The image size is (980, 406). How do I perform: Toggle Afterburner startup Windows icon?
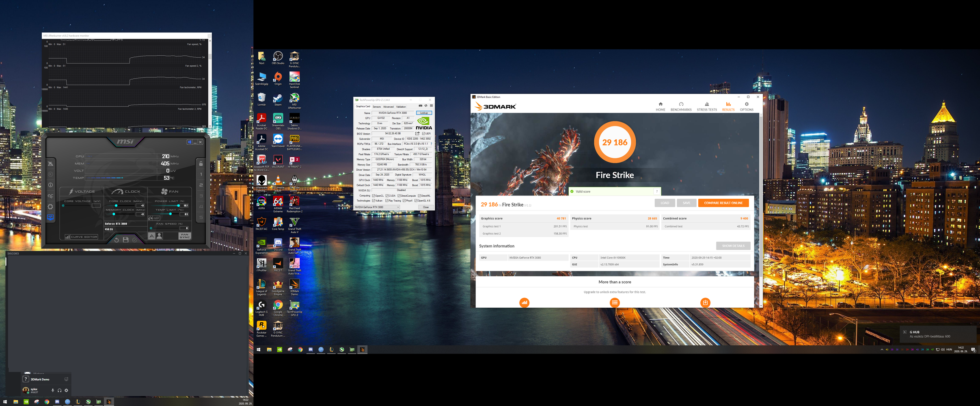189,142
